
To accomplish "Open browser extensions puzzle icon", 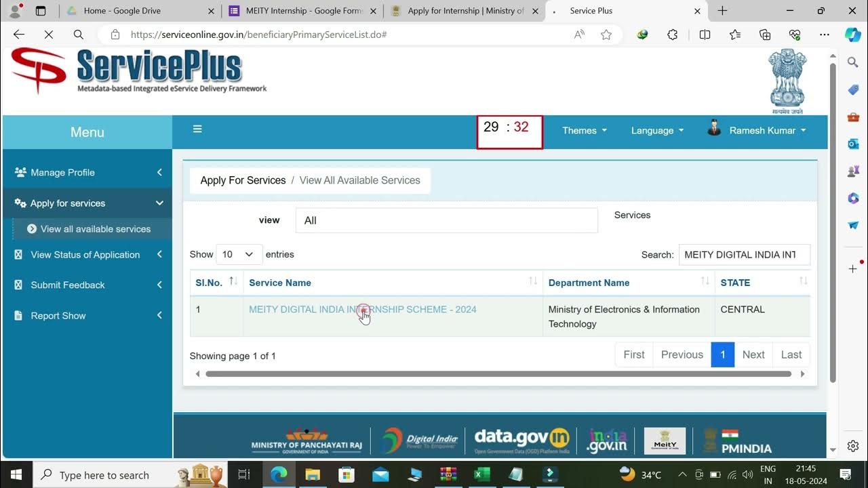I will tap(673, 35).
